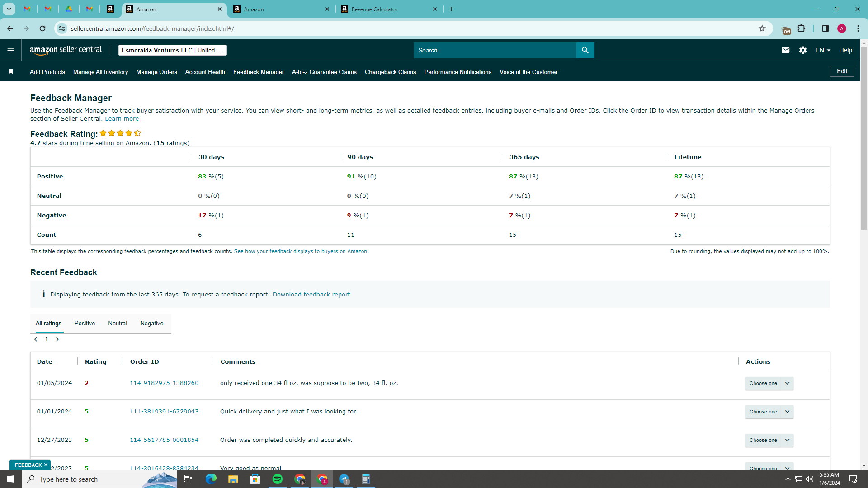View site information icon in address bar
Image resolution: width=868 pixels, height=488 pixels.
(62, 28)
